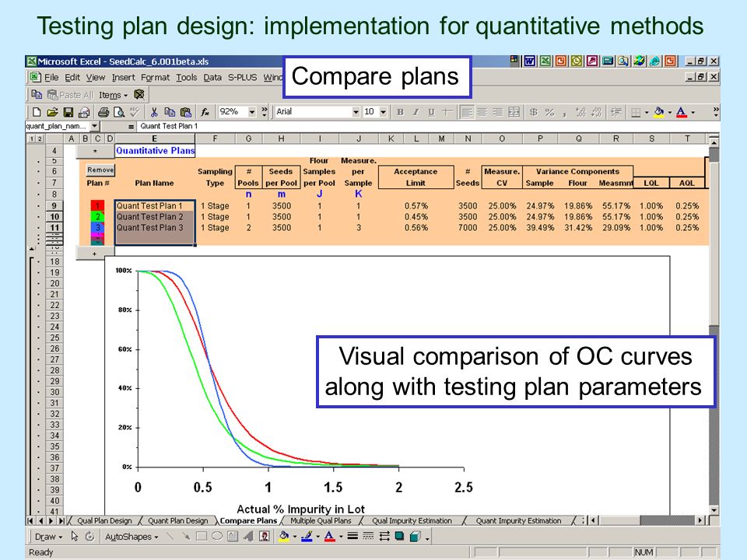The width and height of the screenshot is (747, 560).
Task: Open the font size 10 dropdown
Action: (x=383, y=112)
